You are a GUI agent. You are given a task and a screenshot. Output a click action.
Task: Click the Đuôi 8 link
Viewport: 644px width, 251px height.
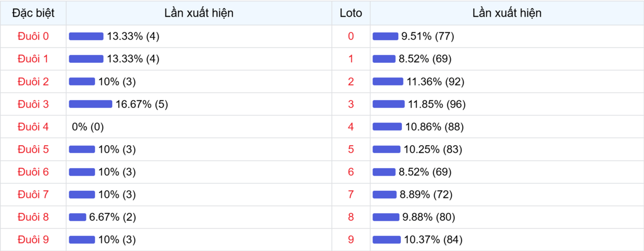33,217
